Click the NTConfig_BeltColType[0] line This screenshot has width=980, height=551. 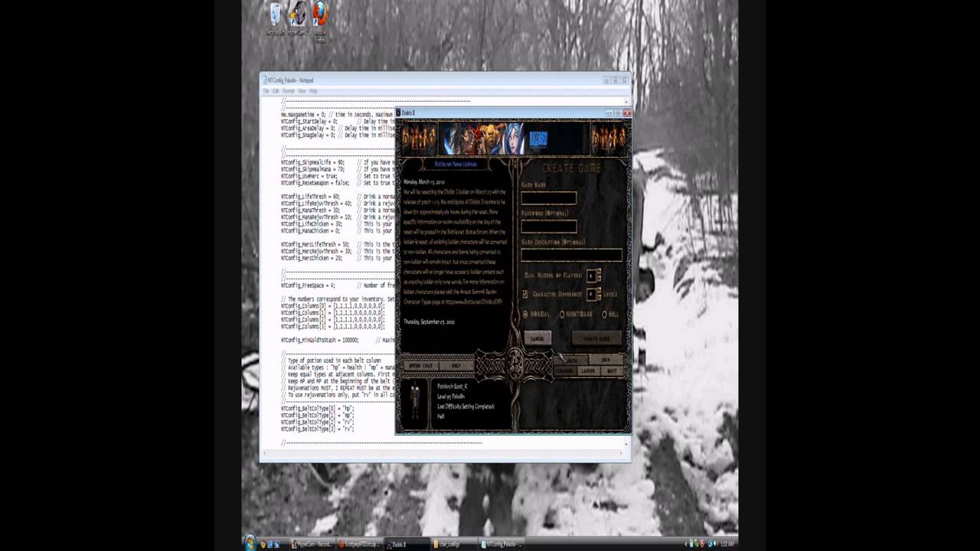[318, 409]
